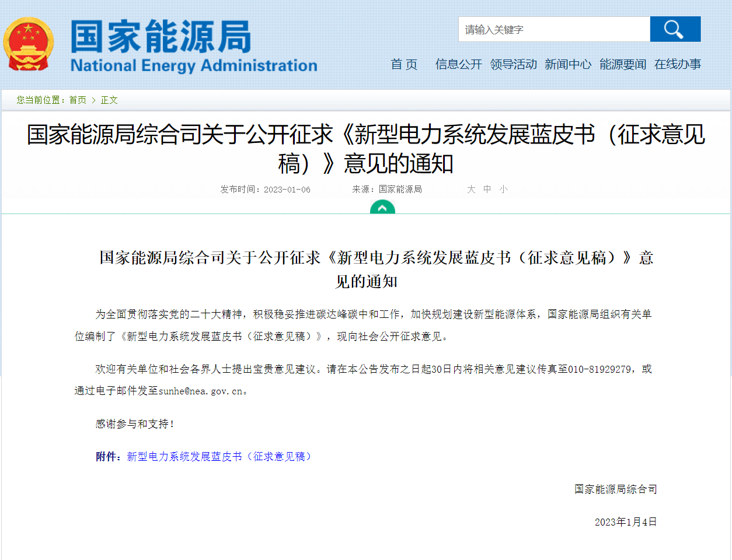Set font size to 大
This screenshot has height=560, width=732.
(471, 190)
